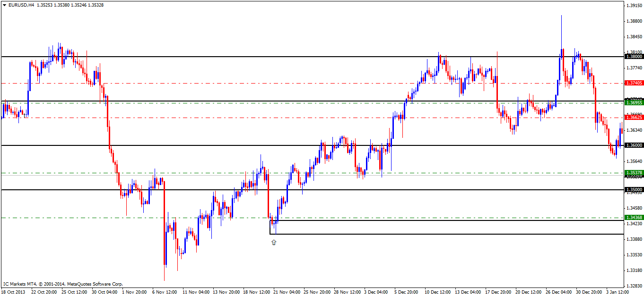This screenshot has width=644, height=296.
Task: Click the 13 Nov 20:00 time axis label
Action: tap(226, 292)
